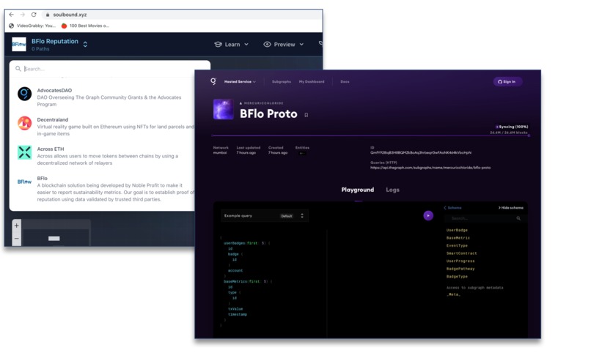Focus the soulbound community search field
Screen dimensions: 591x364
point(109,69)
